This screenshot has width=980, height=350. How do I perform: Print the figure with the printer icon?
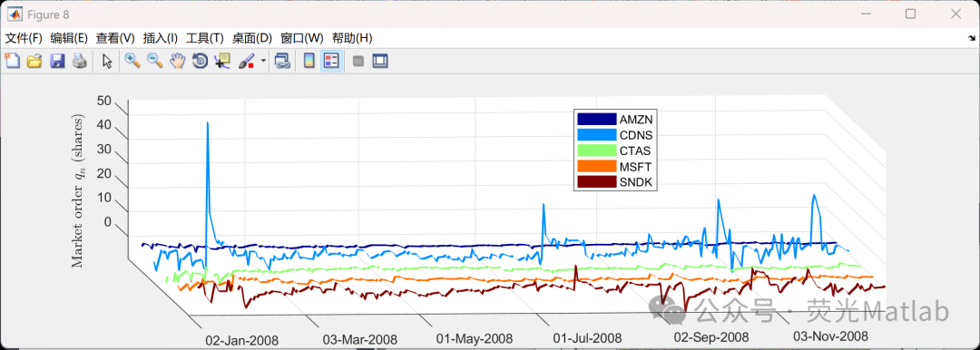pyautogui.click(x=79, y=61)
